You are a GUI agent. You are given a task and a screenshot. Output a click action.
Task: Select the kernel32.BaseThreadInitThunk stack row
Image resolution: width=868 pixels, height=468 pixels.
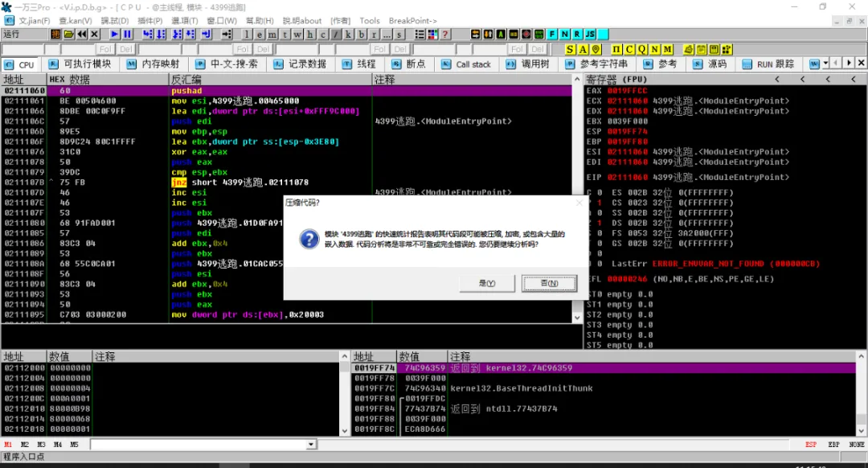(604, 388)
